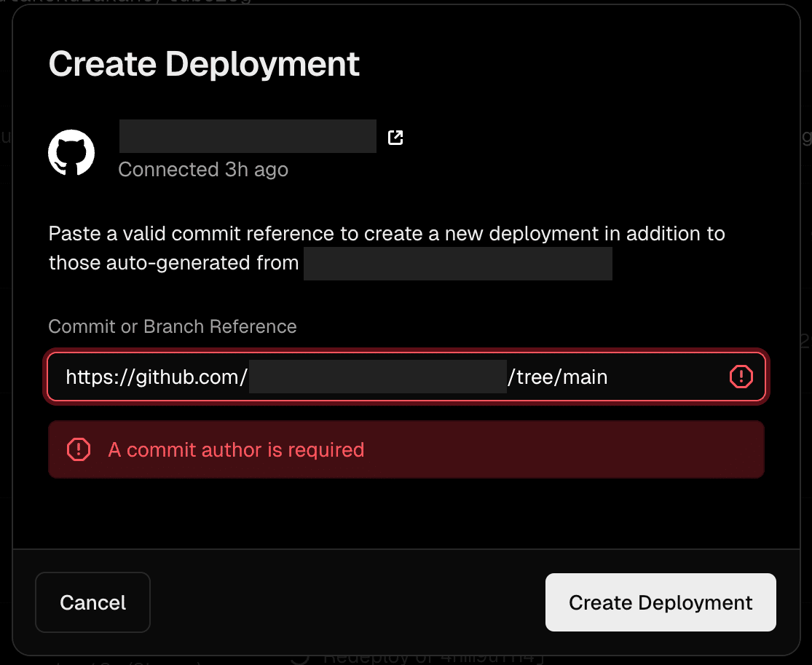Viewport: 812px width, 665px height.
Task: Click the external-link arrow next to repo name
Action: (x=395, y=136)
